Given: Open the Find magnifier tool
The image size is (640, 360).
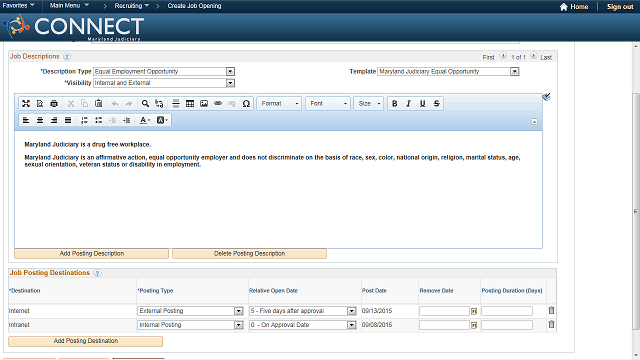Looking at the screenshot, I should pos(145,104).
